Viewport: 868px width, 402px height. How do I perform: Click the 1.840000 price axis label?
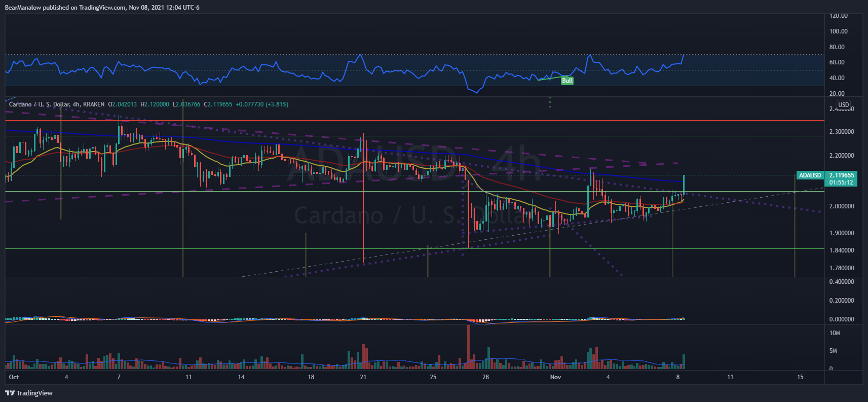point(841,250)
